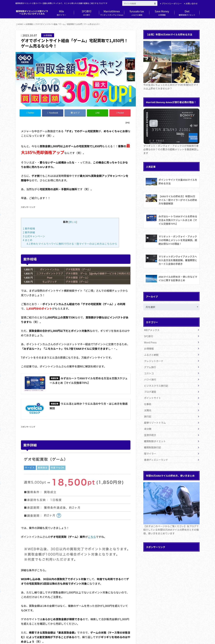Click the お得情報 breadcrumb link

click(29, 24)
